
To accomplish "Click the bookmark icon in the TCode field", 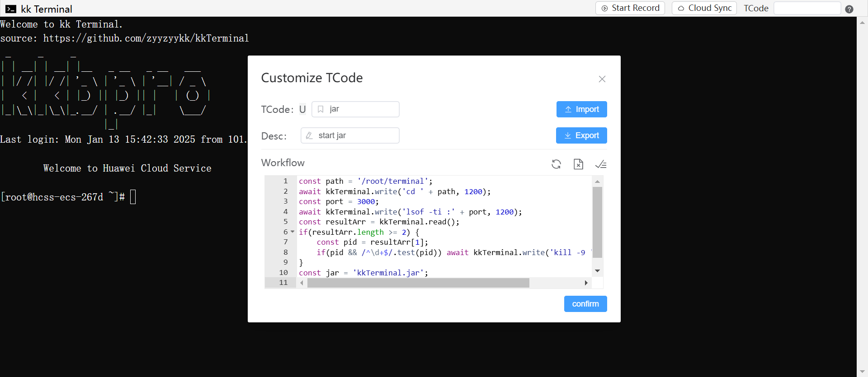I will [x=321, y=109].
